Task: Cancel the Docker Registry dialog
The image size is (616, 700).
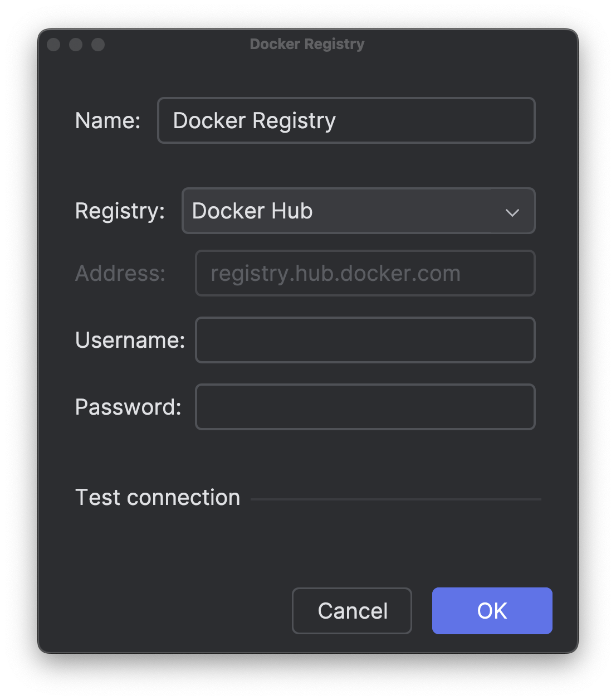Action: (x=352, y=611)
